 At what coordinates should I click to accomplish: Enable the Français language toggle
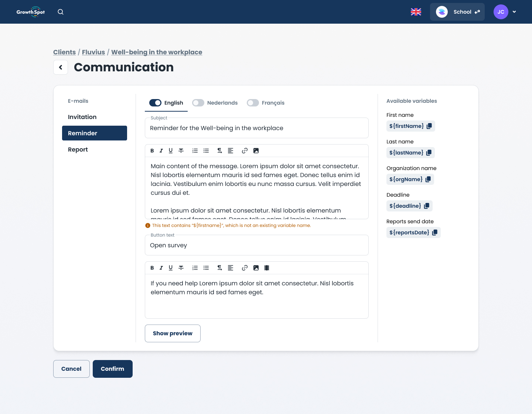click(x=253, y=103)
